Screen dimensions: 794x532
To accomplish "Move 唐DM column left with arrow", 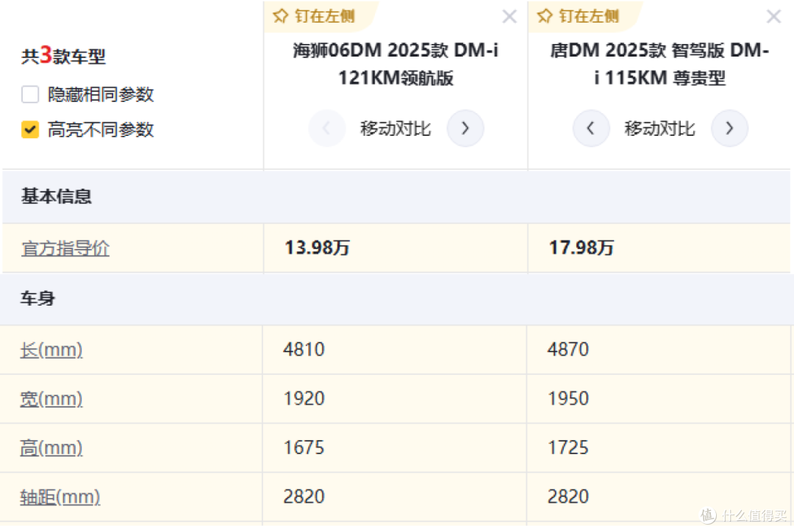I will [x=591, y=129].
